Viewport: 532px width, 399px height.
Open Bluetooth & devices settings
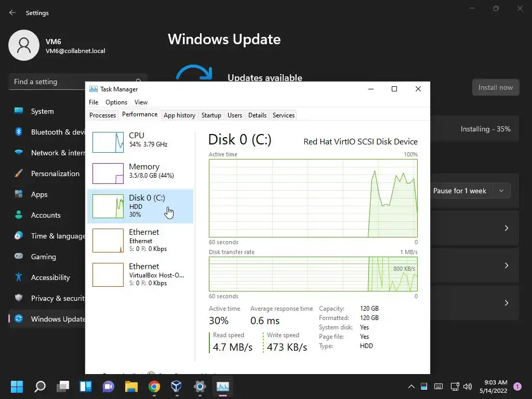click(x=47, y=132)
